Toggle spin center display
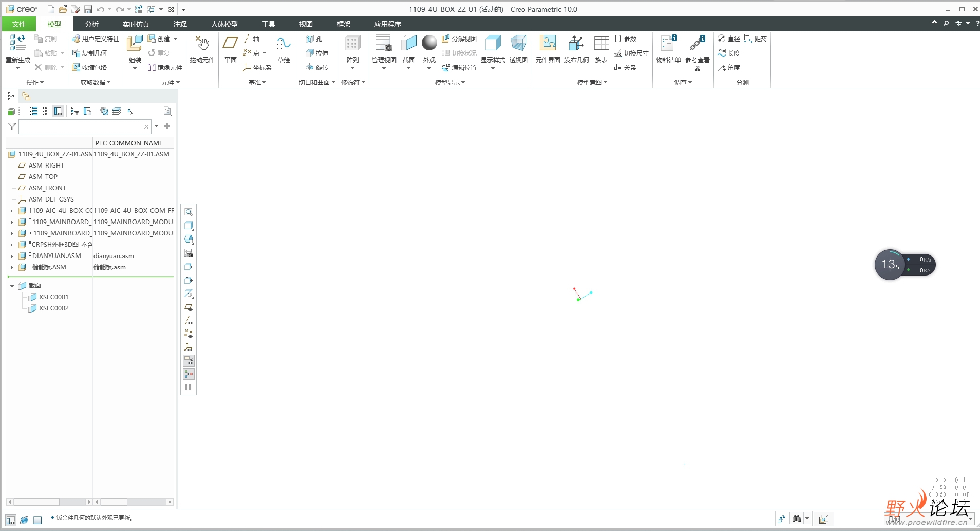Screen dimensions: 980x531 coord(189,374)
